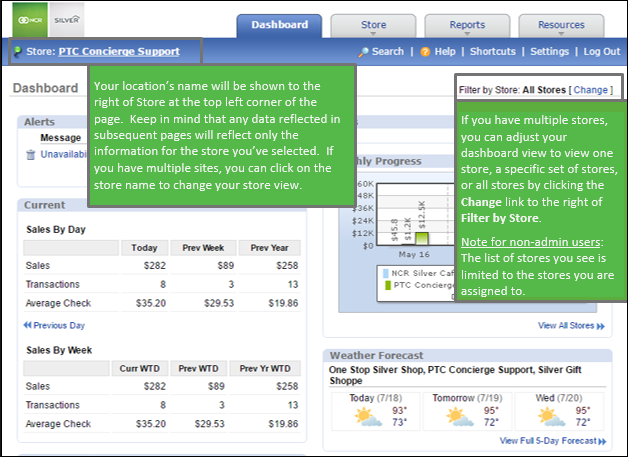The image size is (628, 457).
Task: Click the $29.53 Prev WTD Average Check
Action: pos(209,424)
